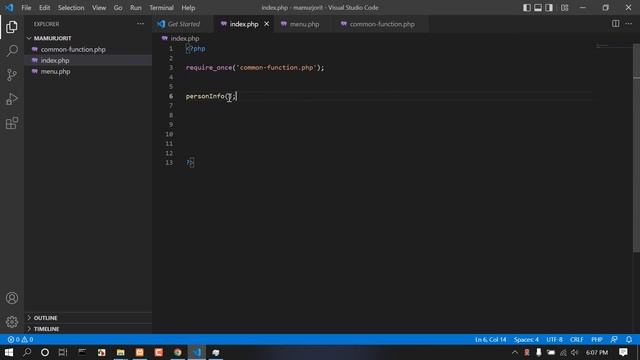Open the Terminal menu
Viewport: 640px width, 360px height.
point(161,7)
